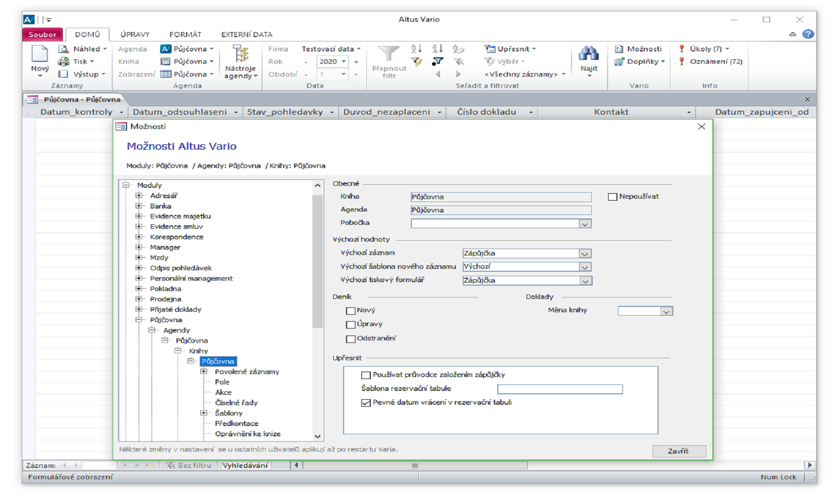Click the Bez filtru icon
Viewport: 835px width, 504px height.
click(x=171, y=465)
